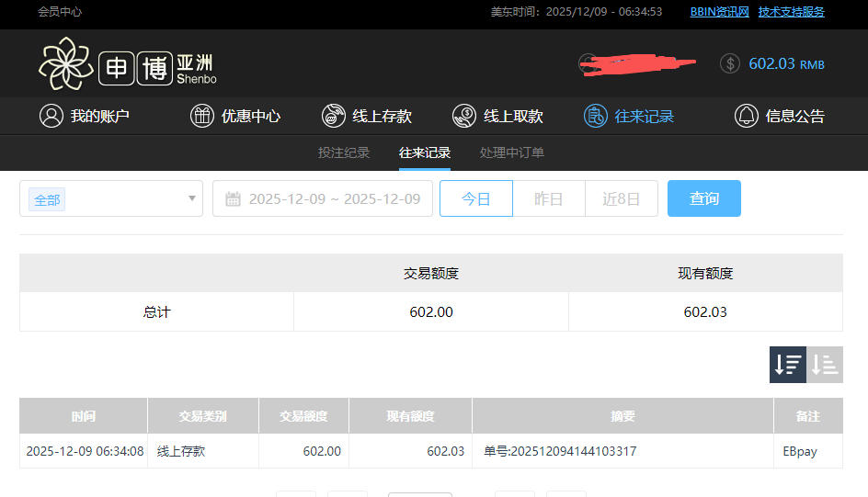This screenshot has width=868, height=497.
Task: Select the 昨日 date range option
Action: (549, 198)
